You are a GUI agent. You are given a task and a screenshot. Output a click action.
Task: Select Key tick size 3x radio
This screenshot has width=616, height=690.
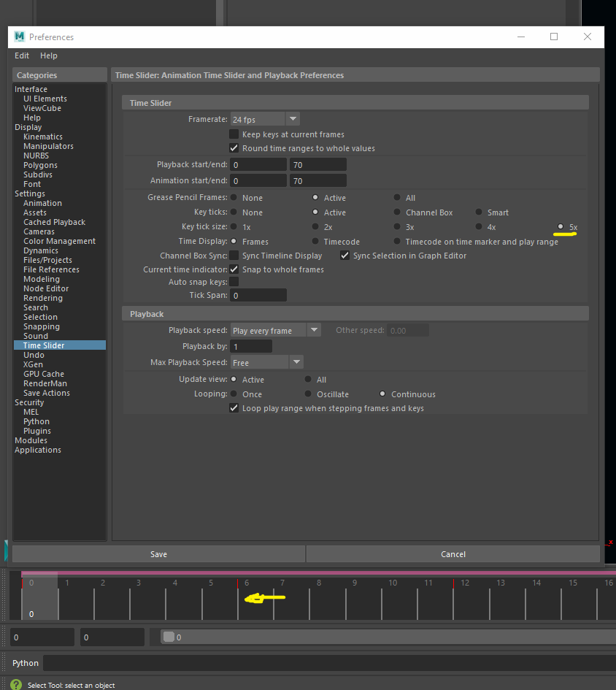pyautogui.click(x=397, y=226)
